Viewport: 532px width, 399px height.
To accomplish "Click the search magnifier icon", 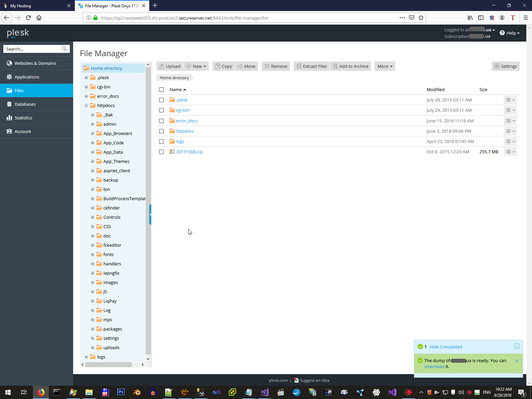I will pos(65,49).
